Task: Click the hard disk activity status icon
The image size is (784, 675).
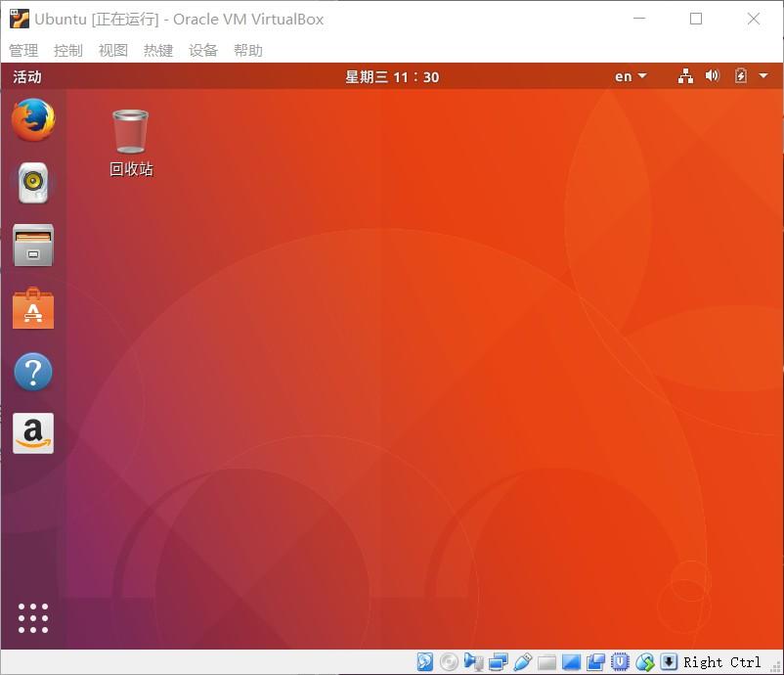Action: (x=425, y=662)
